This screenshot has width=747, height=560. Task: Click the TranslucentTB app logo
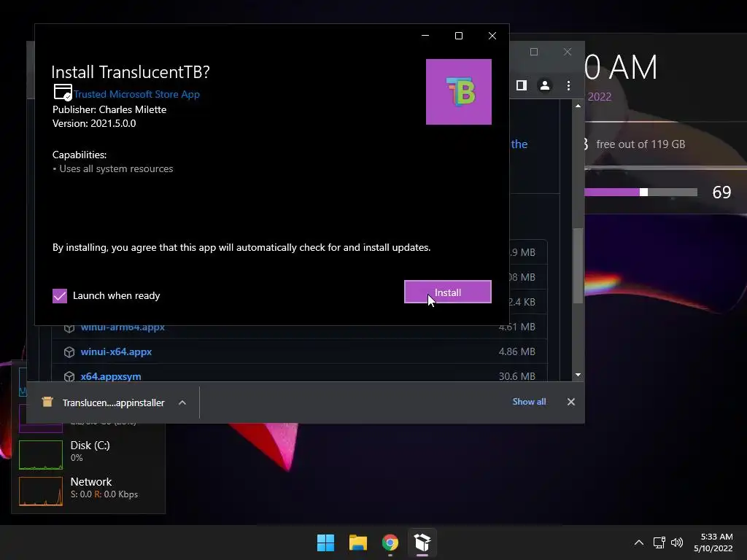point(458,92)
